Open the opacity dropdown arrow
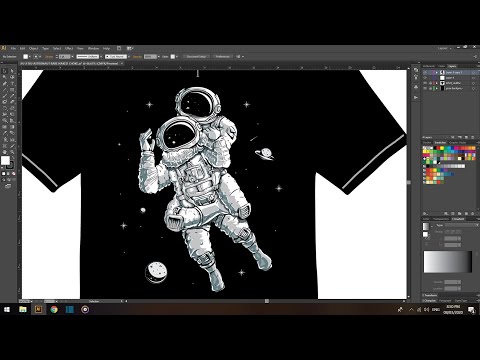The width and height of the screenshot is (480, 360). coord(159,57)
